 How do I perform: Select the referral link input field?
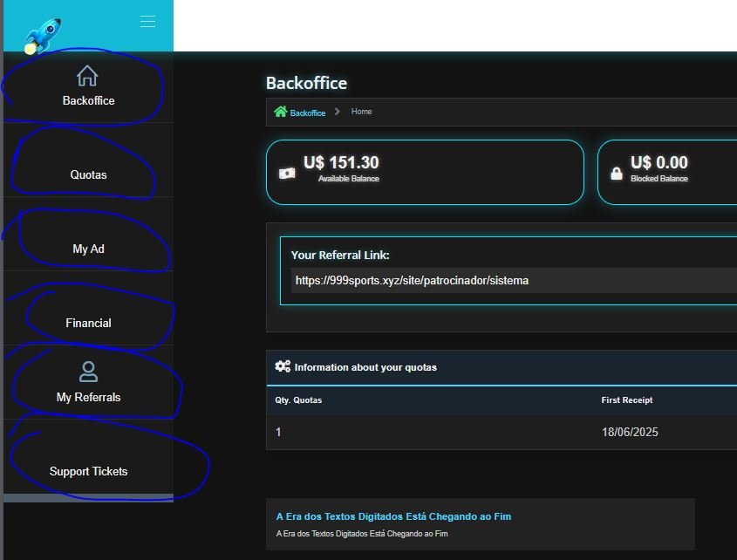click(x=514, y=281)
